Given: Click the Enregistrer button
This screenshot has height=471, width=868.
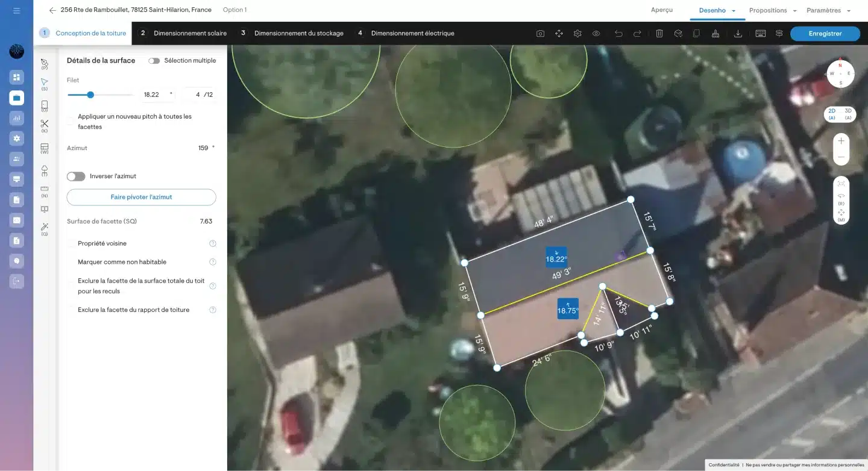Looking at the screenshot, I should (x=825, y=34).
